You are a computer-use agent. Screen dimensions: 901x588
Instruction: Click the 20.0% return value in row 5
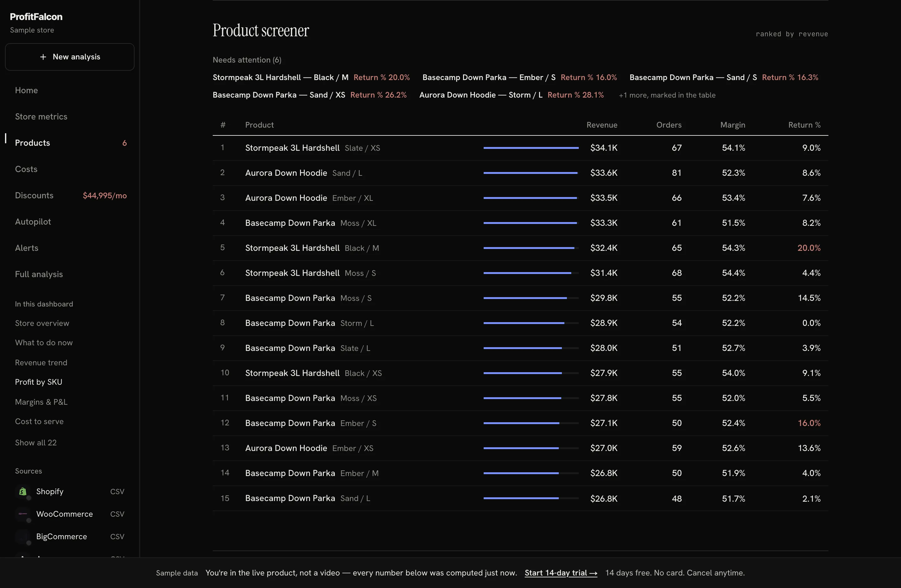point(809,248)
